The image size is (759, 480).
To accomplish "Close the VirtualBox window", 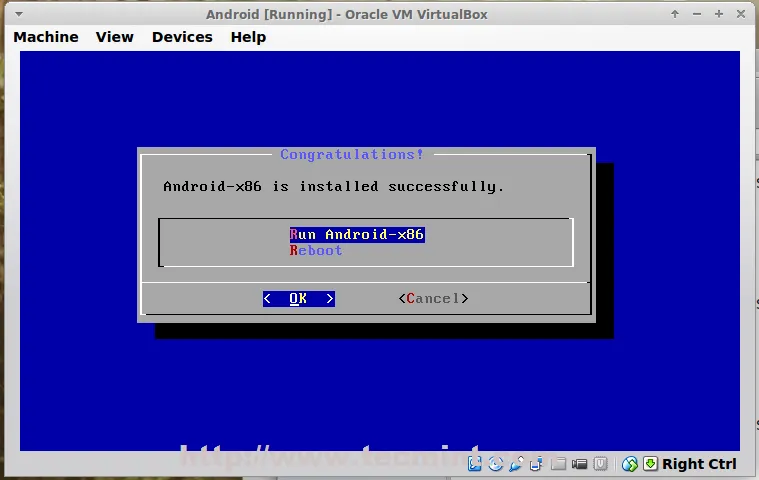I will pyautogui.click(x=741, y=14).
